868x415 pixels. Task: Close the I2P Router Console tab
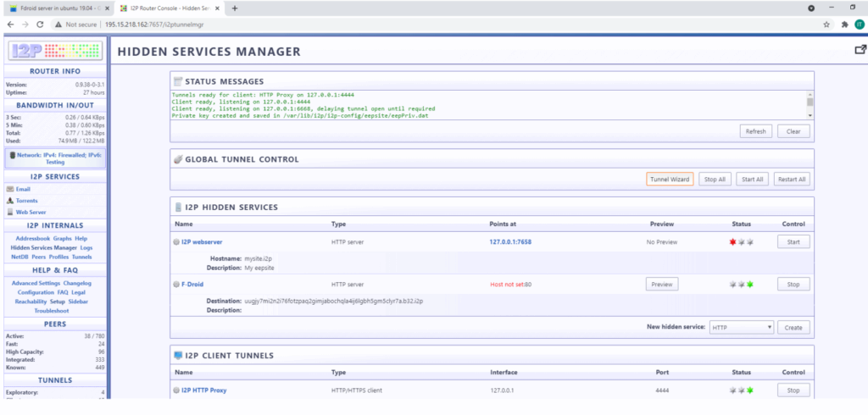218,8
